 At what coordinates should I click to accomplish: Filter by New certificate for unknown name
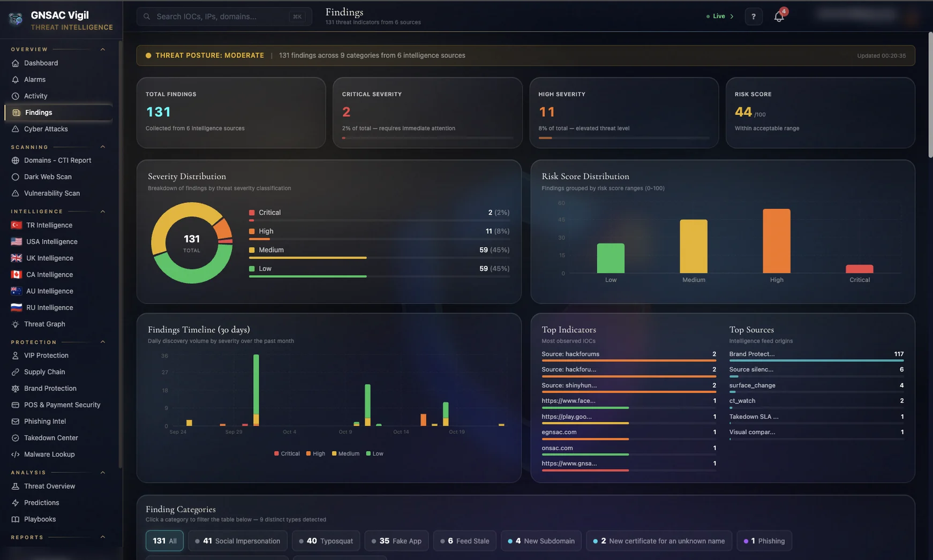(659, 541)
